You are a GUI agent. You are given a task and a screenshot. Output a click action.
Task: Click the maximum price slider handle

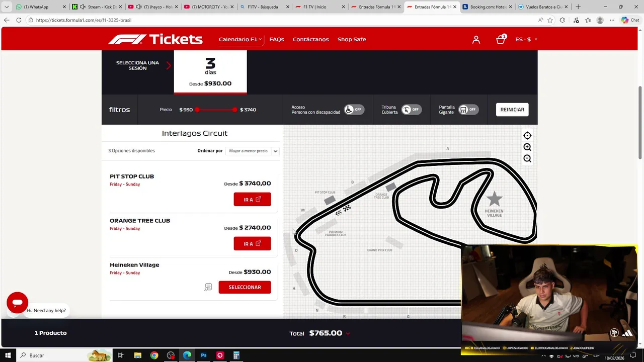pyautogui.click(x=234, y=110)
